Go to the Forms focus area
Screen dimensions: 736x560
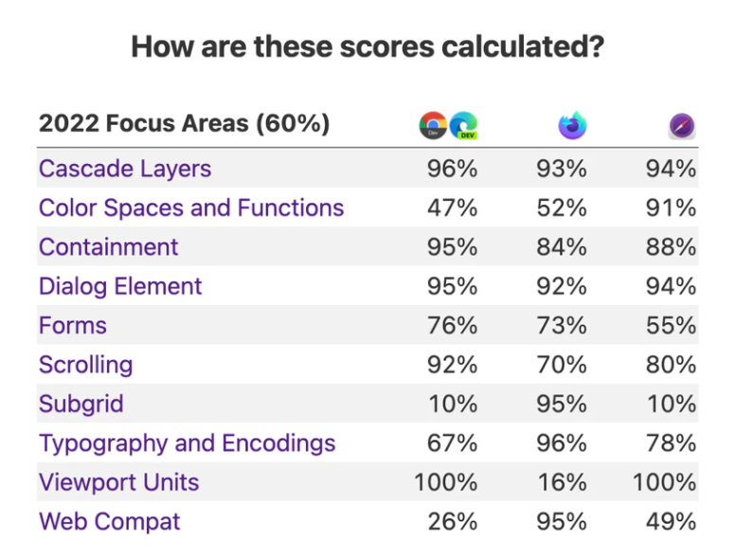click(x=73, y=326)
